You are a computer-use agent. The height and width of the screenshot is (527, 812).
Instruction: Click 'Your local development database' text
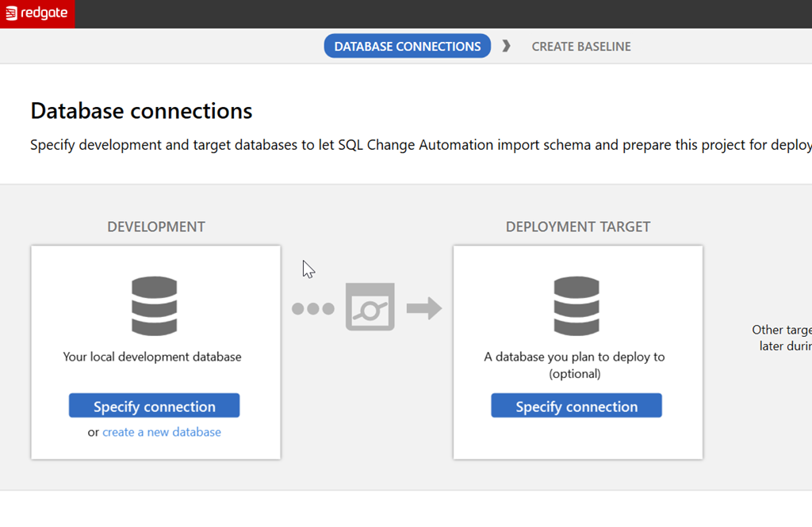pos(152,357)
